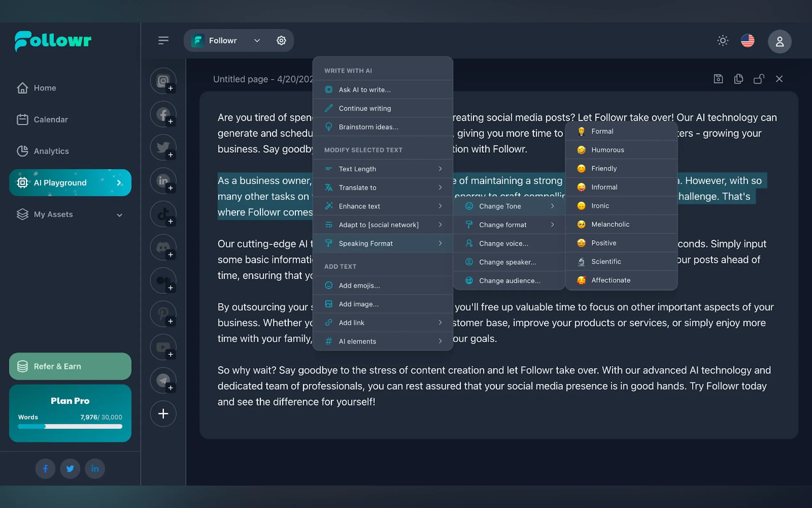Screen dimensions: 812x508
Task: Toggle the page lock icon
Action: point(759,79)
